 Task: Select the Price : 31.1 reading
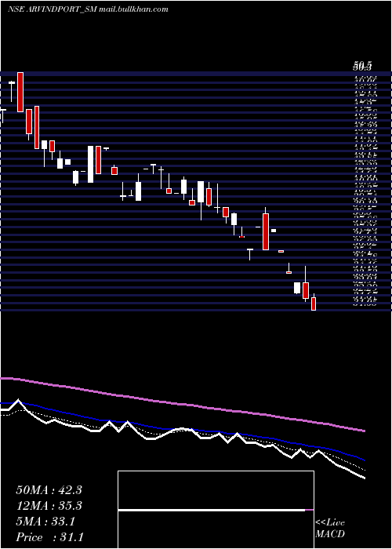point(49,537)
